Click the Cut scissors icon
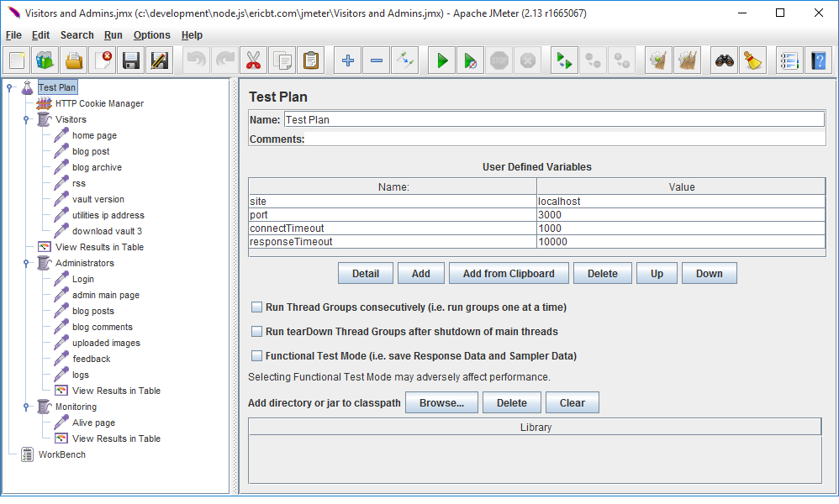This screenshot has width=839, height=504. pyautogui.click(x=254, y=60)
